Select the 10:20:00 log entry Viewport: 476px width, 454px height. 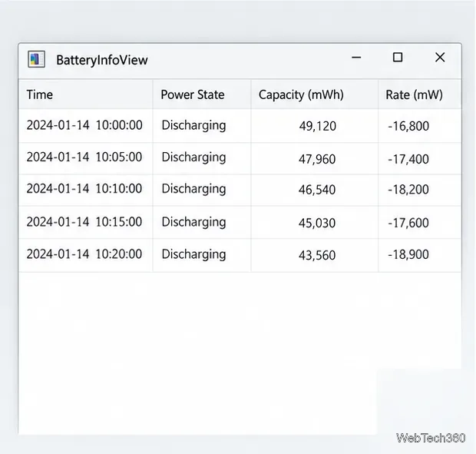(240, 255)
